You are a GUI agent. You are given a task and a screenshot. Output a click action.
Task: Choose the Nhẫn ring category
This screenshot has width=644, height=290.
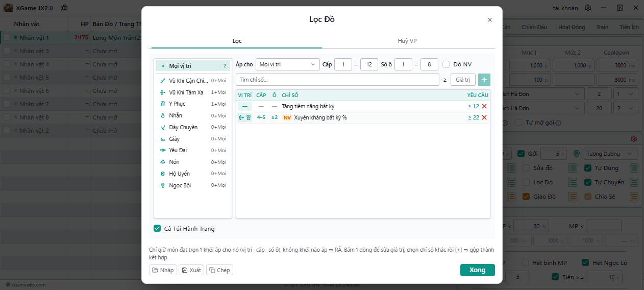click(x=193, y=115)
